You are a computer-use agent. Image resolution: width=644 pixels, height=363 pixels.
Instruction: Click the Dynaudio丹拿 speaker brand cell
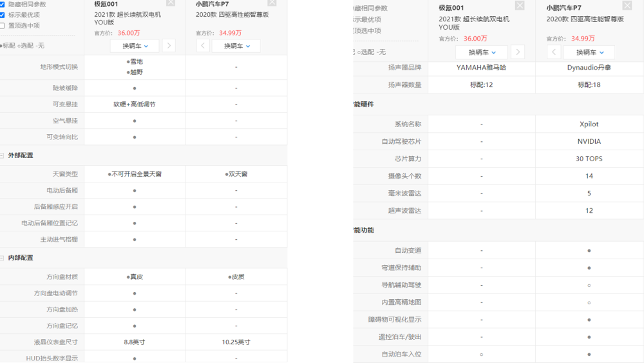(x=589, y=68)
